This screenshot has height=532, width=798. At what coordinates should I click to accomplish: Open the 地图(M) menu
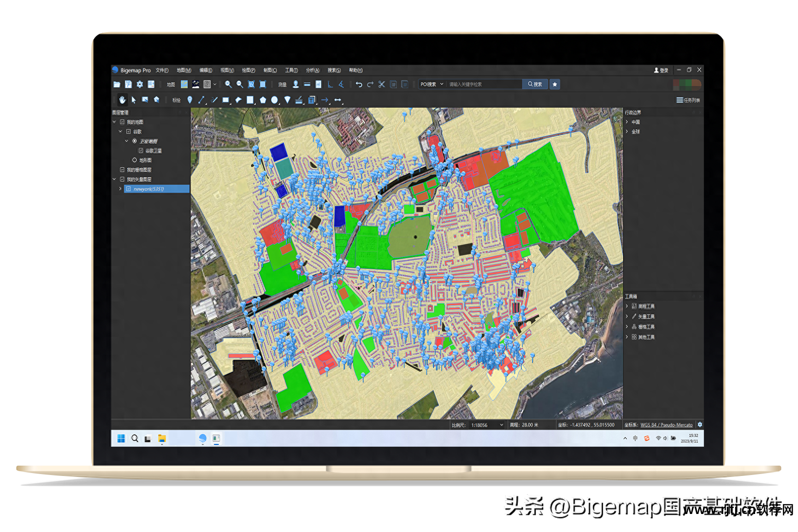tap(184, 70)
